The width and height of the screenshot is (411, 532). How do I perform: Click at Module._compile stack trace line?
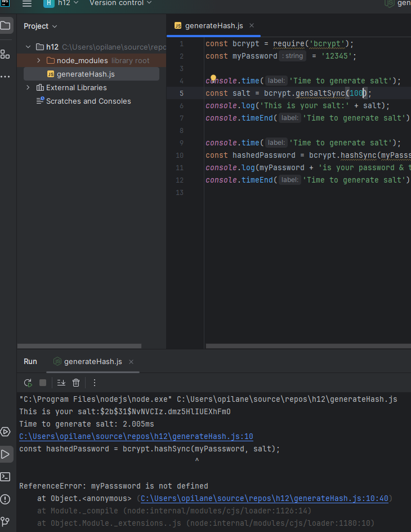174,511
